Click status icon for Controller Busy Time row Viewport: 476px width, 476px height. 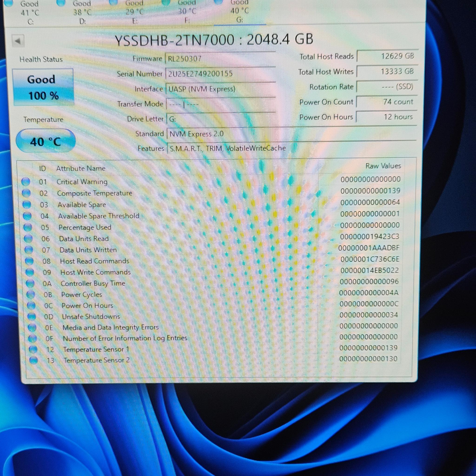click(x=30, y=284)
